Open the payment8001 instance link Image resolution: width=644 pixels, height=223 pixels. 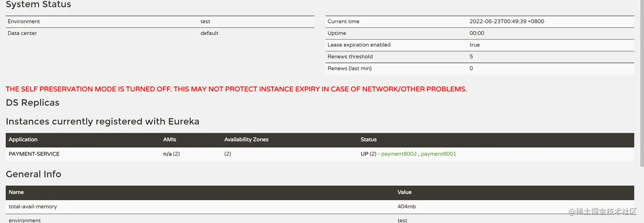pyautogui.click(x=438, y=154)
